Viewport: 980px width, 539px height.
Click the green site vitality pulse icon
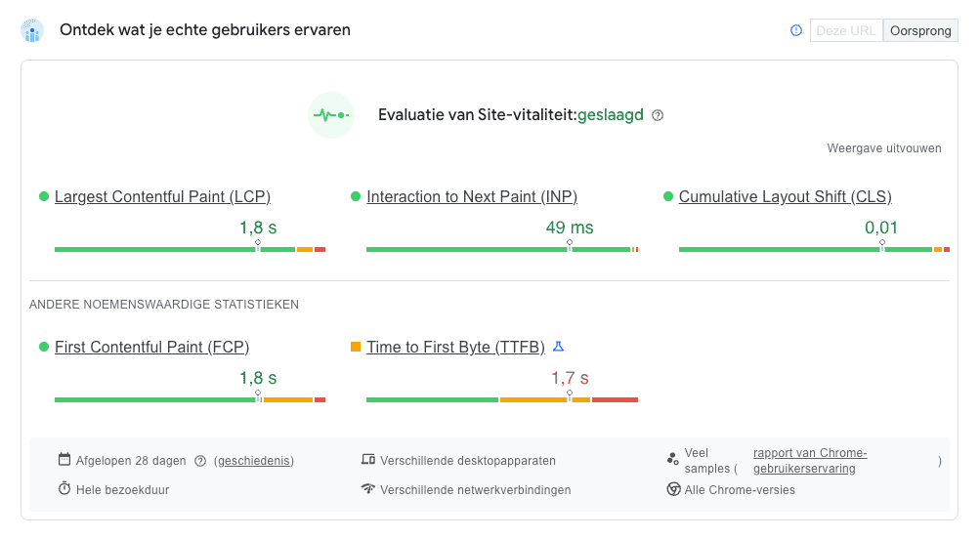330,115
